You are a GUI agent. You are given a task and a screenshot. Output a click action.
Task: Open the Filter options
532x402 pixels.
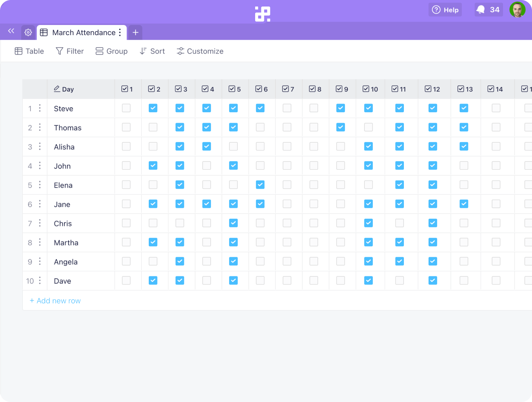[70, 51]
